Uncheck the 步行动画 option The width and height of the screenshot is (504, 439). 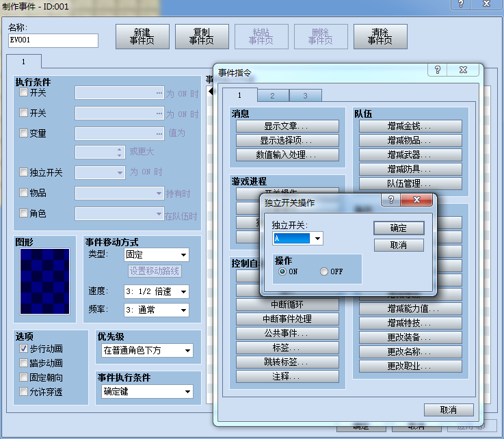pos(23,349)
